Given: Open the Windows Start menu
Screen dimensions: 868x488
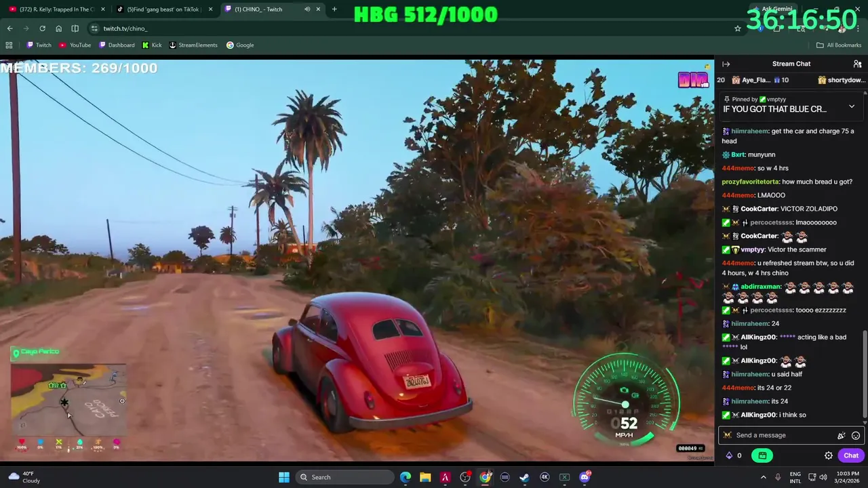Looking at the screenshot, I should tap(284, 477).
